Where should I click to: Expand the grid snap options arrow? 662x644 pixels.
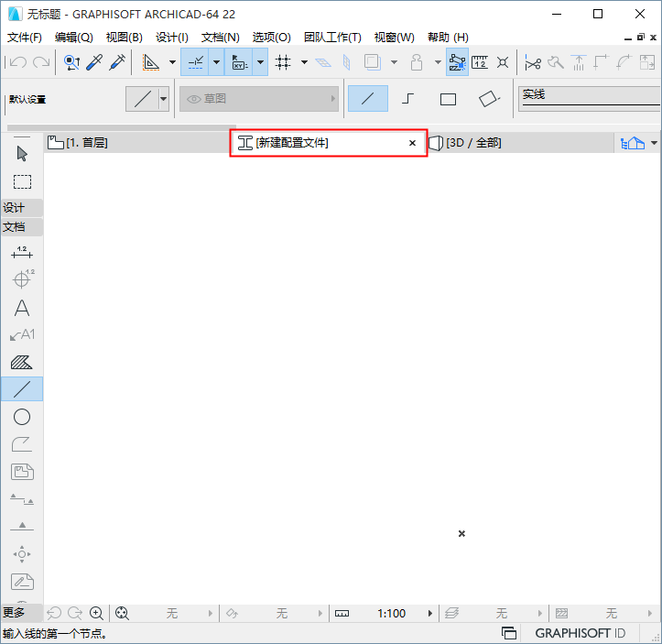point(304,62)
